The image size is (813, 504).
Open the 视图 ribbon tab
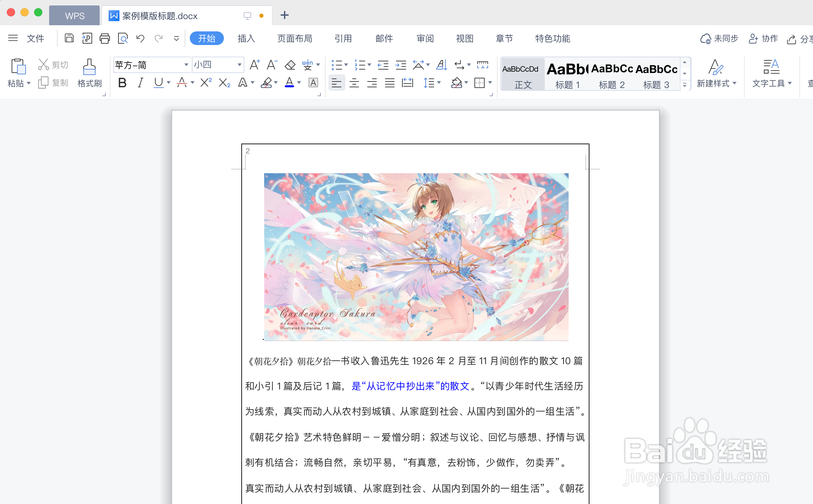465,39
